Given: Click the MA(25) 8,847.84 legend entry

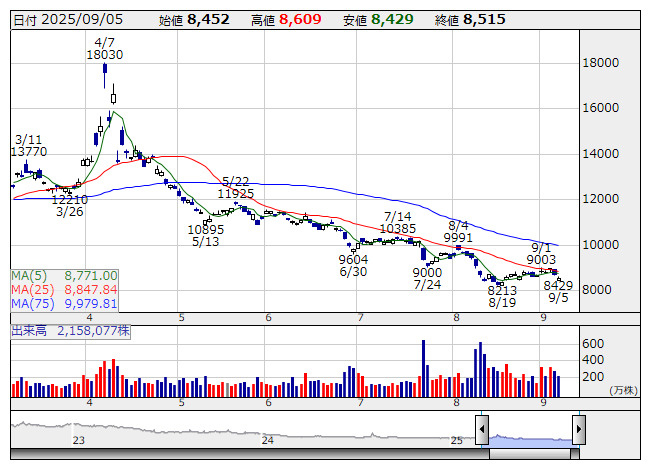Looking at the screenshot, I should coord(65,289).
